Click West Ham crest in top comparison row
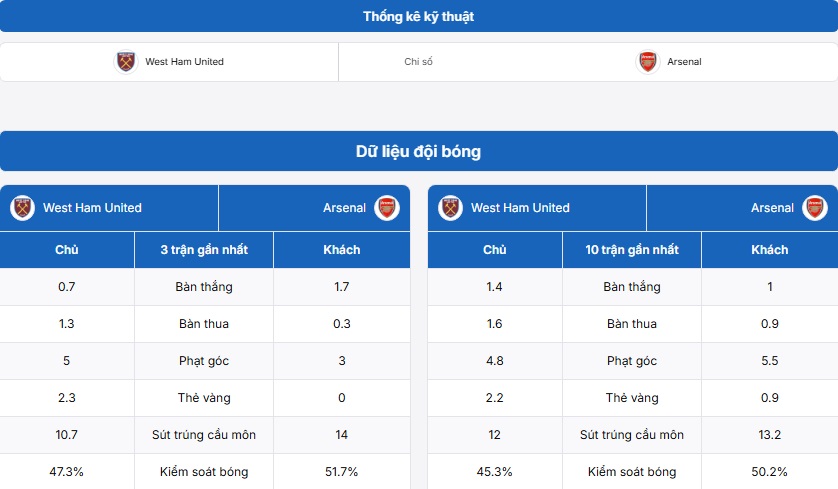Image resolution: width=838 pixels, height=489 pixels. point(126,62)
